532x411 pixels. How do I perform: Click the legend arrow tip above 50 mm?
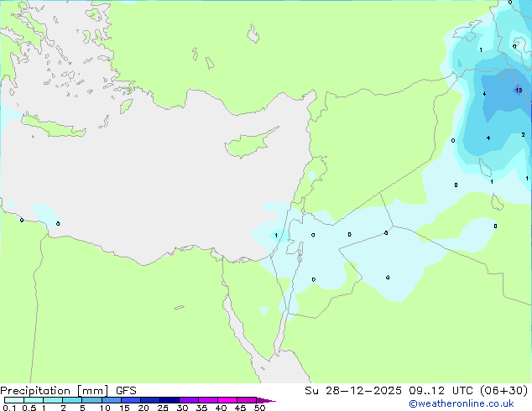266,400
